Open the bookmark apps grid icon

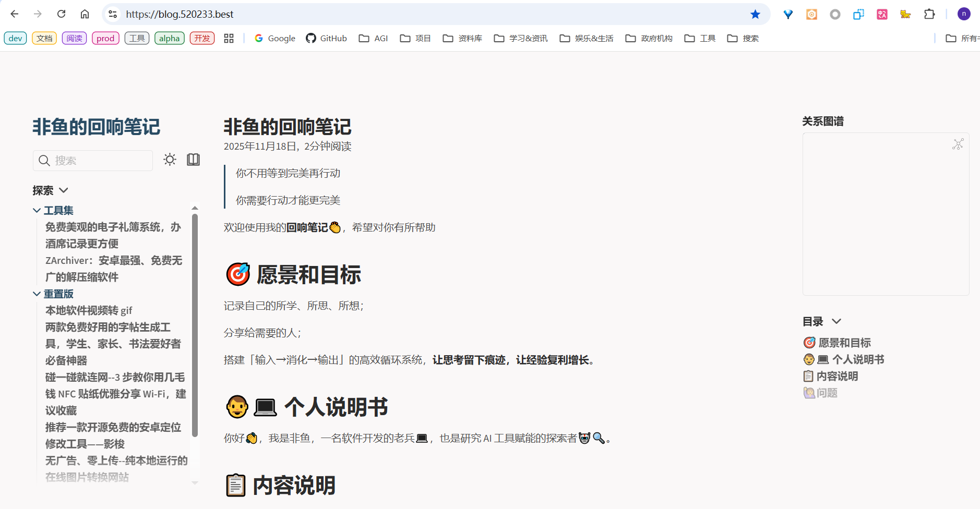[x=229, y=38]
